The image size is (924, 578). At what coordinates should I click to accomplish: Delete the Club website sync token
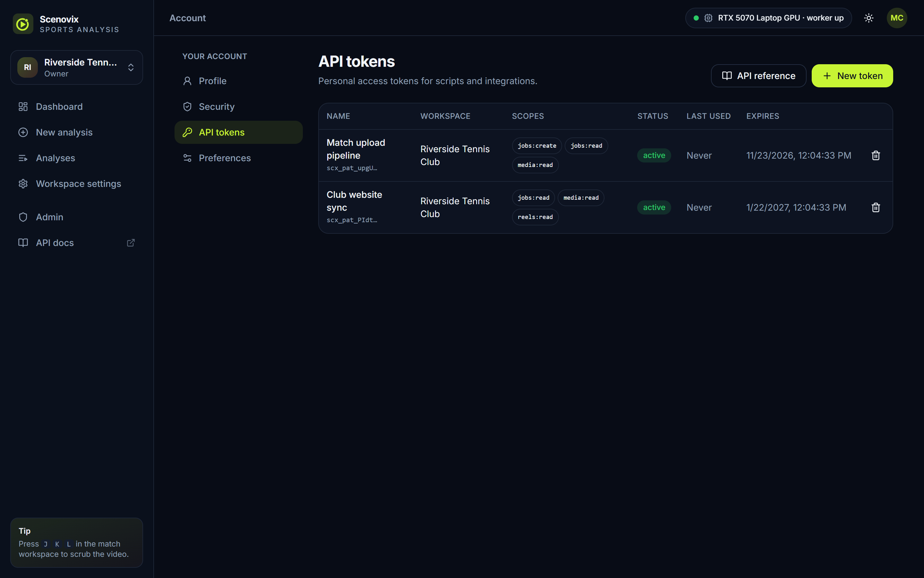coord(876,207)
